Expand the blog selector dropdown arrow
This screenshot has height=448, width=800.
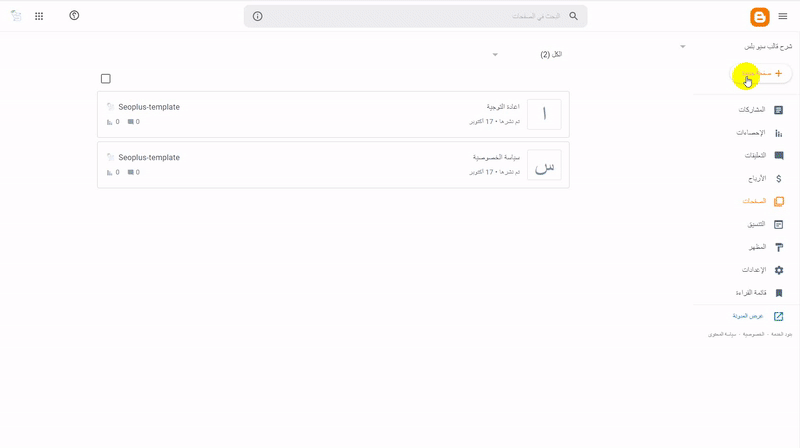(683, 47)
